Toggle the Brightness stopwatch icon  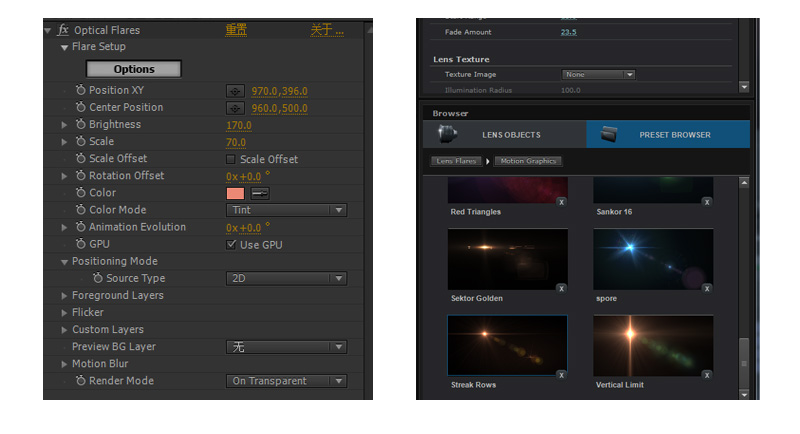[x=81, y=124]
